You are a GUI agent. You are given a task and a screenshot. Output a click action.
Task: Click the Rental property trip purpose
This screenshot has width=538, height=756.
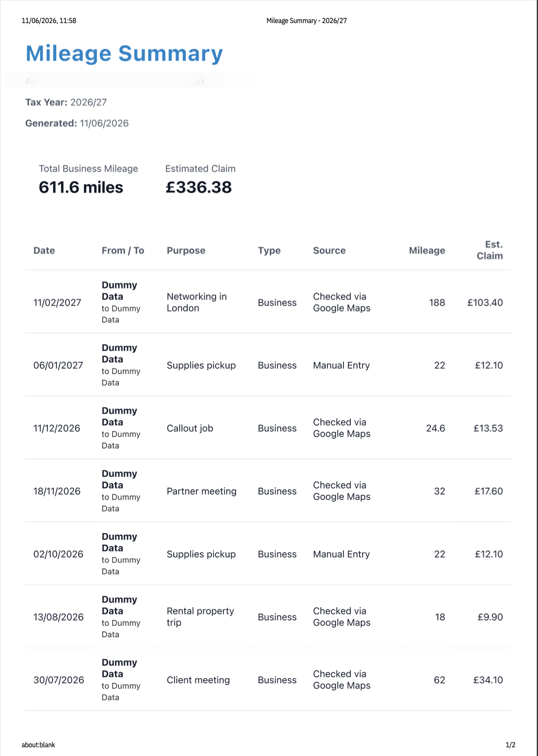200,617
